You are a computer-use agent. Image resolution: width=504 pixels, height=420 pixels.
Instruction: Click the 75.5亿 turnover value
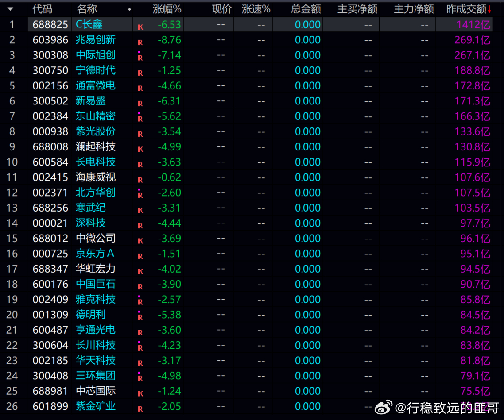pyautogui.click(x=475, y=391)
